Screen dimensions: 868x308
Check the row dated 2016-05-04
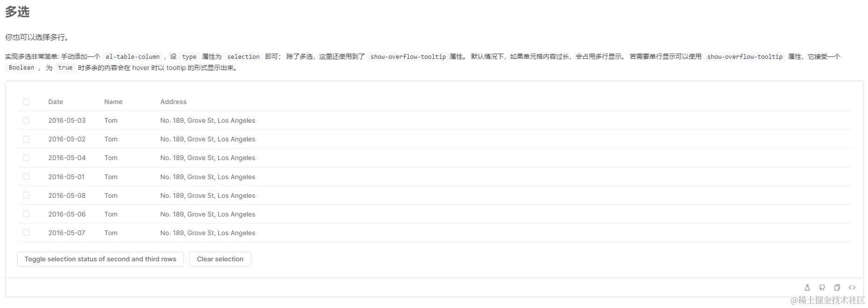pos(26,158)
